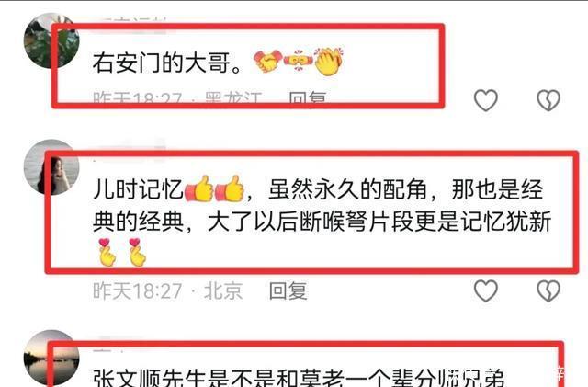Tap the first thumbs-up emoji after 儿时记忆

pyautogui.click(x=198, y=188)
